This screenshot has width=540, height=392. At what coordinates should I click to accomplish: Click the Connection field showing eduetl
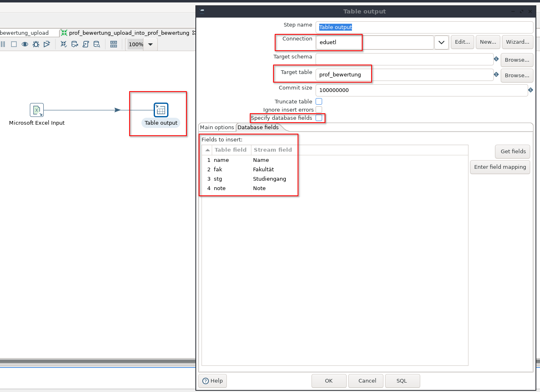pos(375,42)
